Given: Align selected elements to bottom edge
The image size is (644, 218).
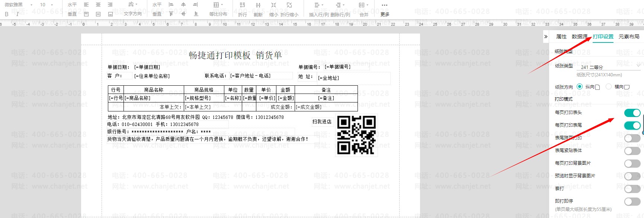Looking at the screenshot, I should click(196, 14).
